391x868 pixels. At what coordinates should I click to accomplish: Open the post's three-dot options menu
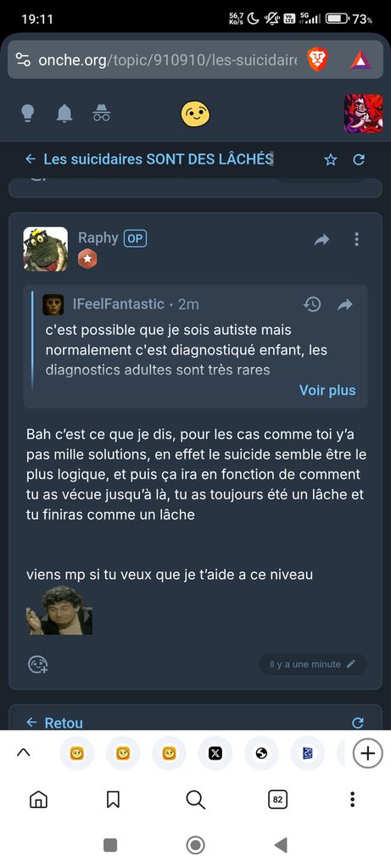click(357, 239)
